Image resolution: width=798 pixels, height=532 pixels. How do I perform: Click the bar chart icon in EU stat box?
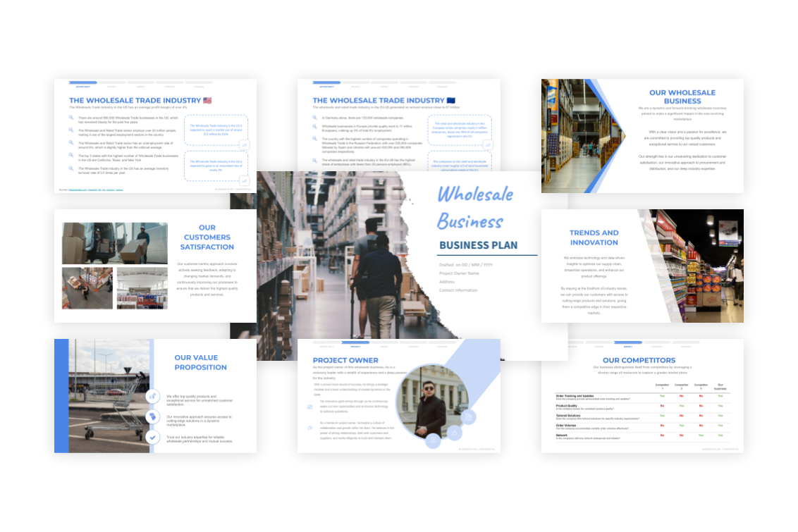coord(488,144)
